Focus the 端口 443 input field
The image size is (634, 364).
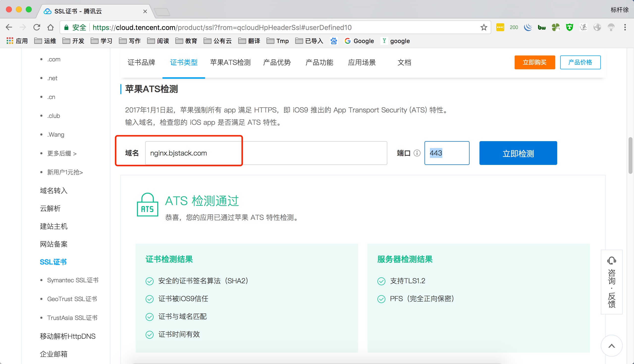[447, 153]
